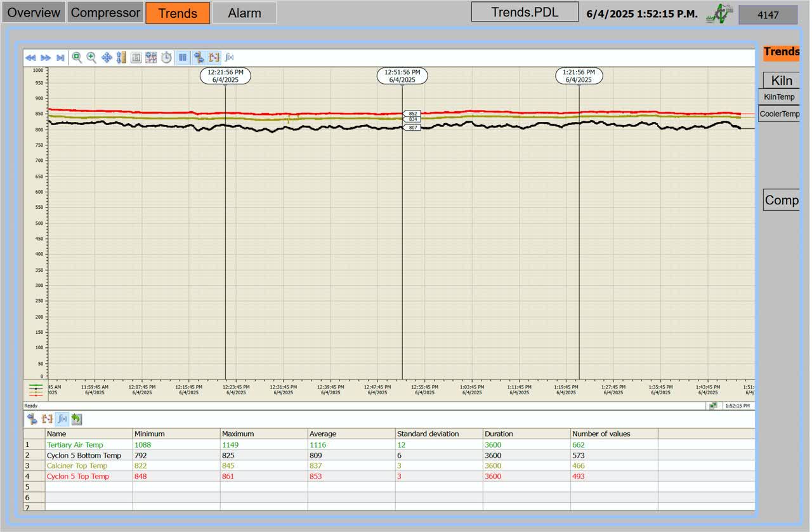Toggle statistics range brackets in top chart toolbar

tap(214, 58)
